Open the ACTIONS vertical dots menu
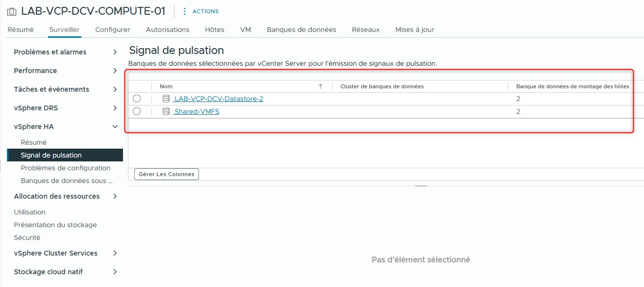Viewport: 644px width, 287px height. pyautogui.click(x=184, y=11)
